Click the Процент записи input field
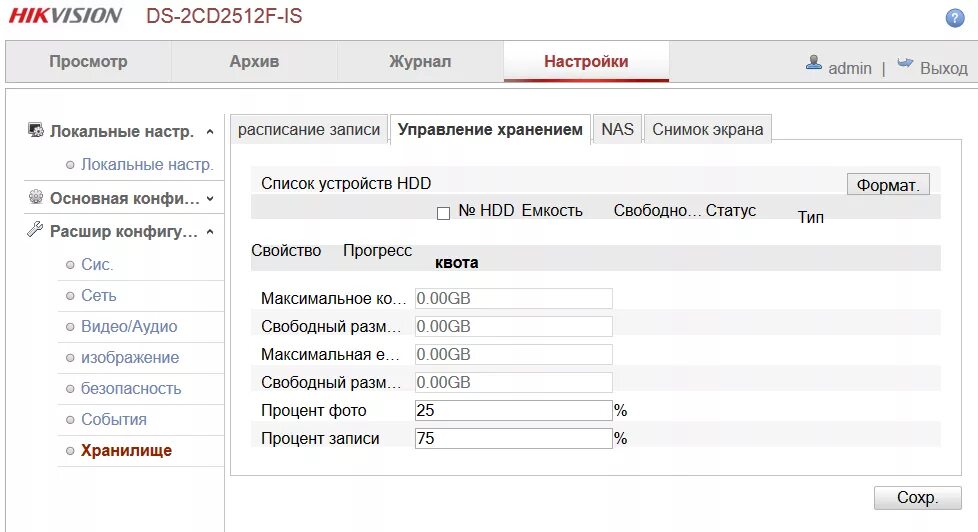The height and width of the screenshot is (532, 978). click(x=512, y=438)
